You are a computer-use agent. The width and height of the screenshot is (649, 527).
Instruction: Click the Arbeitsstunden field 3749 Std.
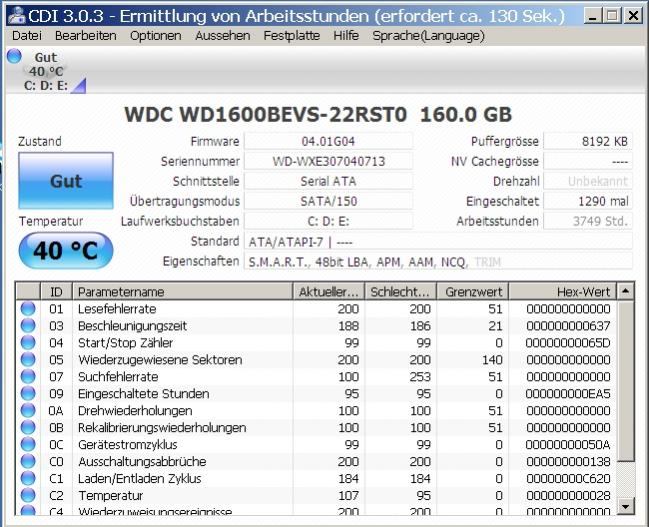point(588,221)
